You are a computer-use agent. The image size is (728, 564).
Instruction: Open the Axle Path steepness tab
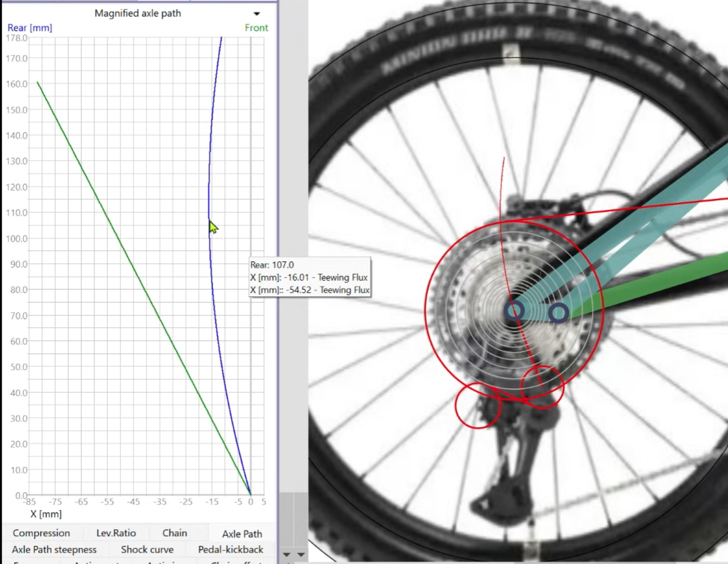54,549
